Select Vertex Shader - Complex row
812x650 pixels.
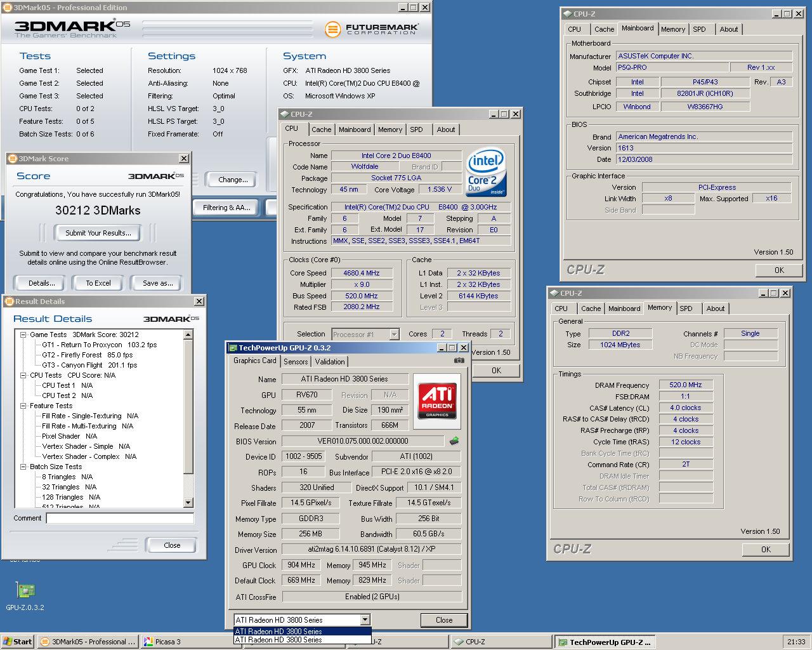click(x=89, y=456)
